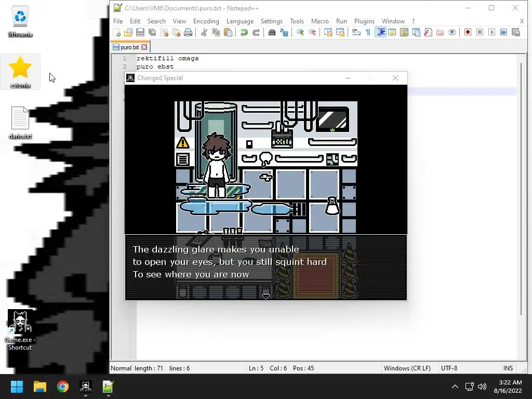Open the View menu

click(x=179, y=21)
